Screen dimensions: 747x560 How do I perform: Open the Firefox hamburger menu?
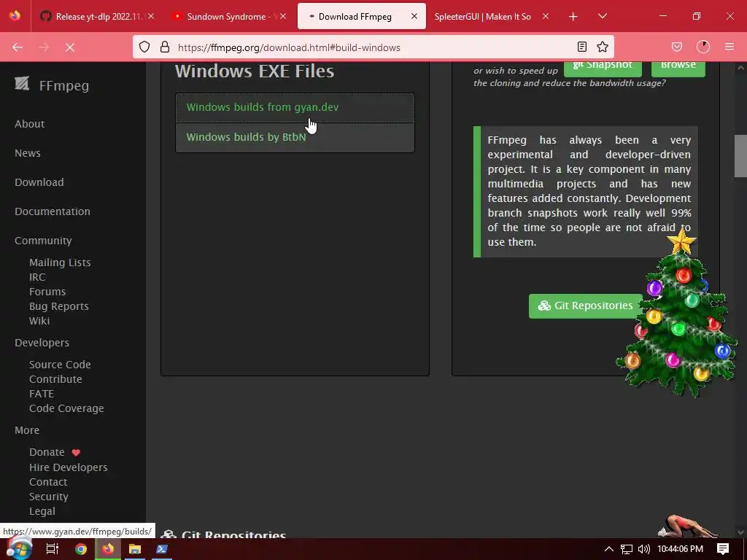pos(729,47)
